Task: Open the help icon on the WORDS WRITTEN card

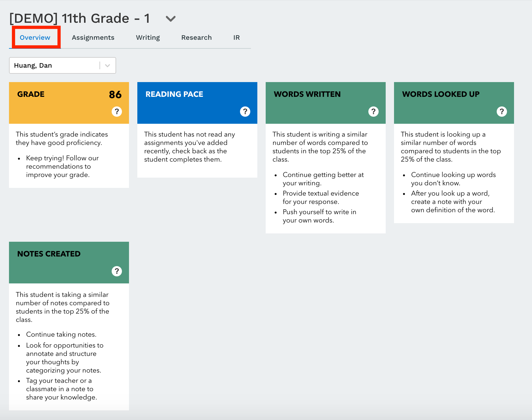Action: tap(373, 112)
